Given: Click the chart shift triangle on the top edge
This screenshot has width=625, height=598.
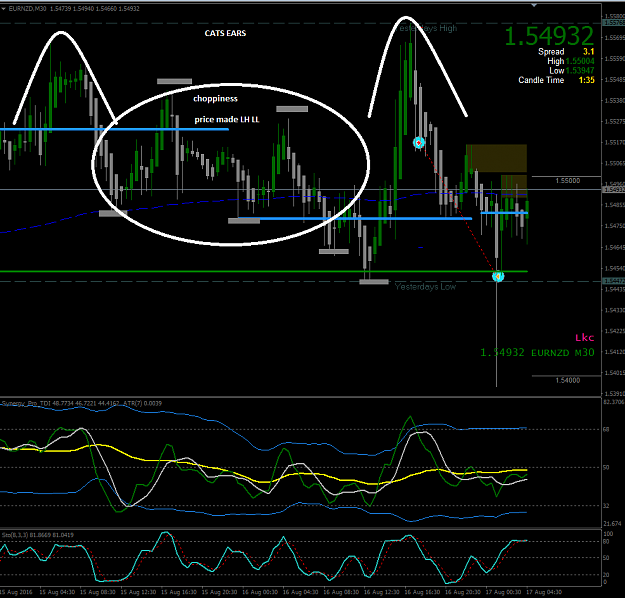Looking at the screenshot, I should pyautogui.click(x=534, y=5).
